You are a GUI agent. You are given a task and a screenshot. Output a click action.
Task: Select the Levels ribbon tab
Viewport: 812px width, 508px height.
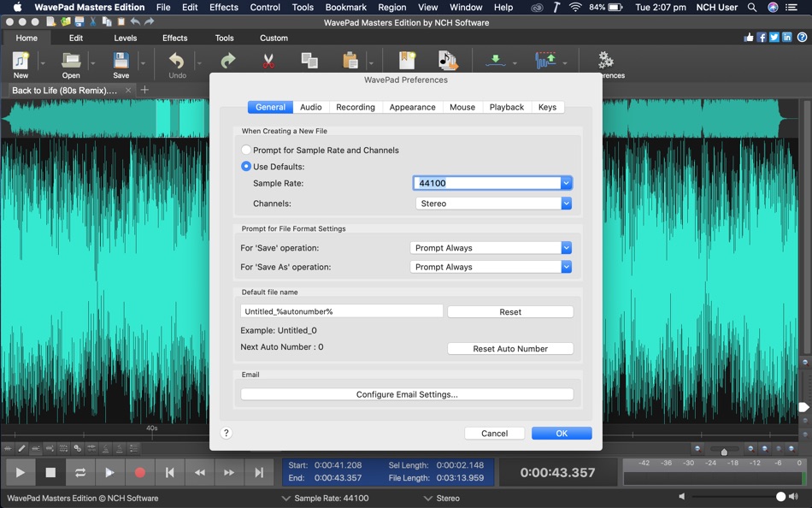coord(126,38)
